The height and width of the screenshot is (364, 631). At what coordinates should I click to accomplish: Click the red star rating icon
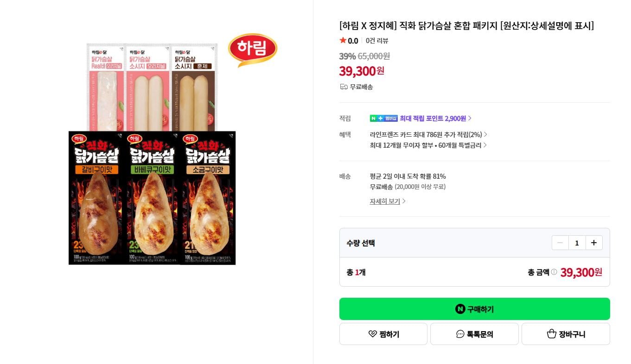343,41
